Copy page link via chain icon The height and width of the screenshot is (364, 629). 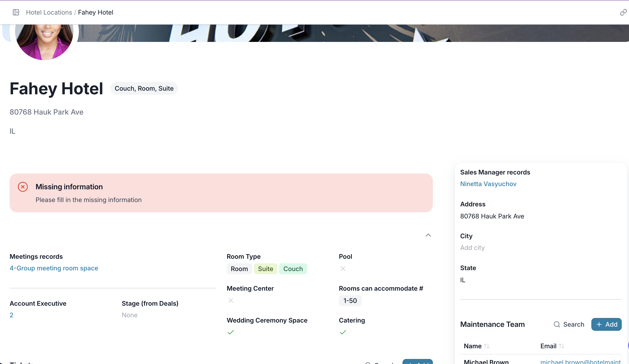click(623, 12)
